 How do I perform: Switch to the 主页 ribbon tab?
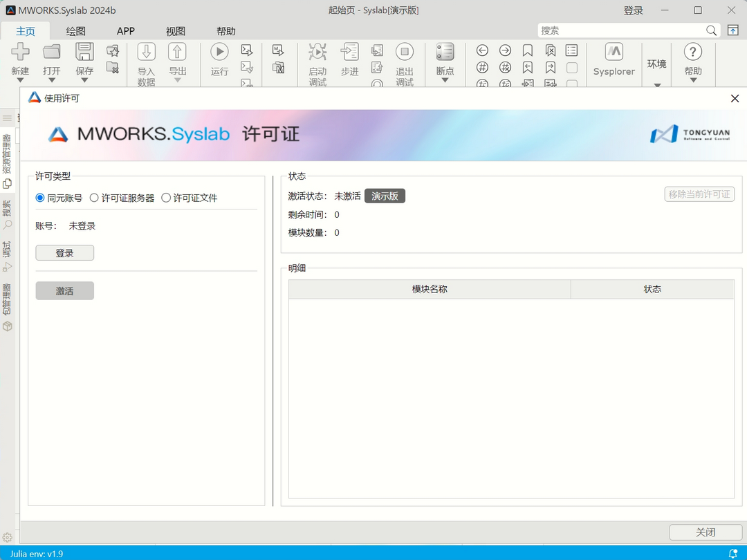click(26, 31)
